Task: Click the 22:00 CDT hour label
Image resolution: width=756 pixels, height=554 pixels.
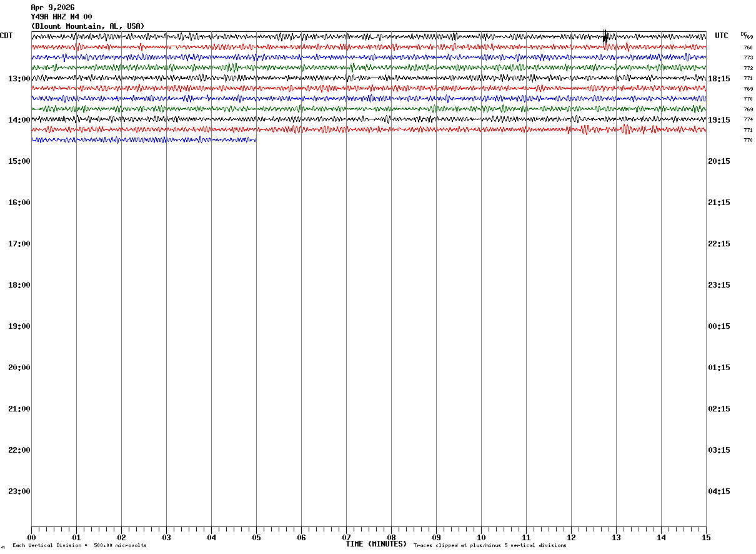Action: pos(19,450)
